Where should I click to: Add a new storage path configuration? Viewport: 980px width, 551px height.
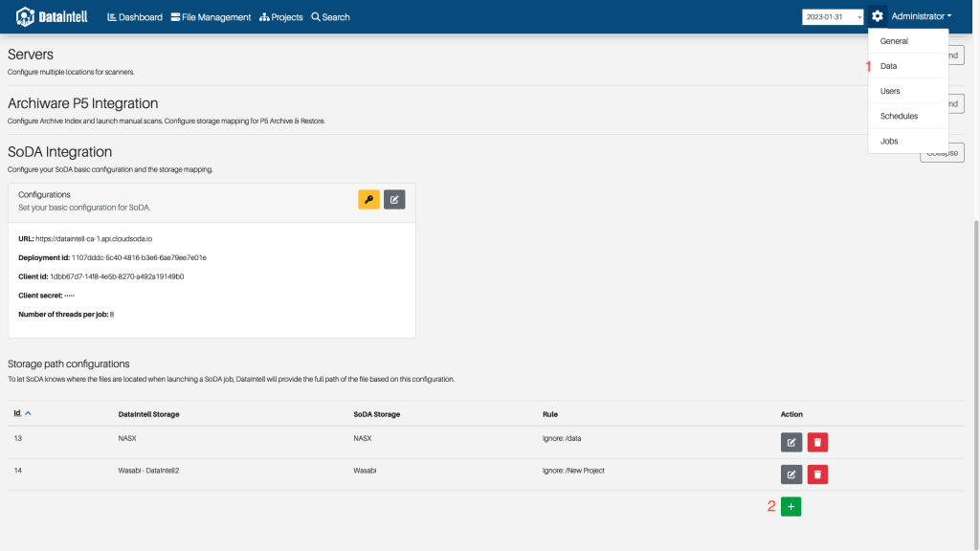point(791,507)
